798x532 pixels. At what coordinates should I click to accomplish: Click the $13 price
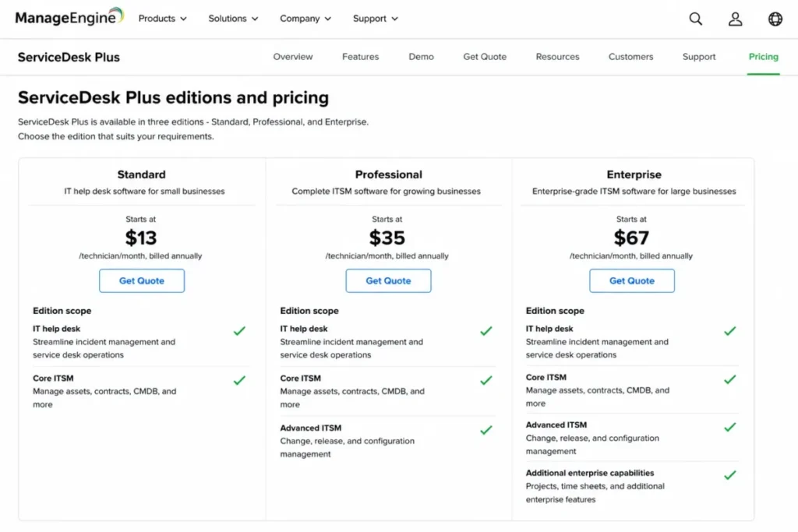[141, 238]
